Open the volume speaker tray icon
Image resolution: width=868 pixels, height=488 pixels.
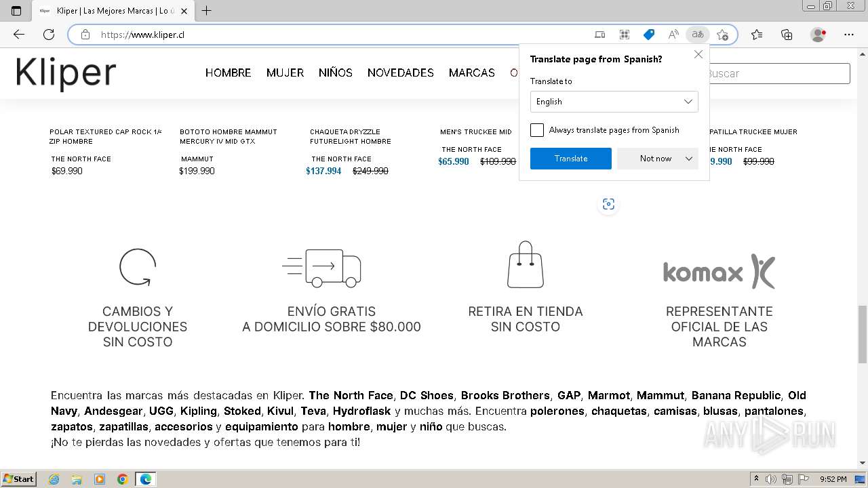point(772,479)
